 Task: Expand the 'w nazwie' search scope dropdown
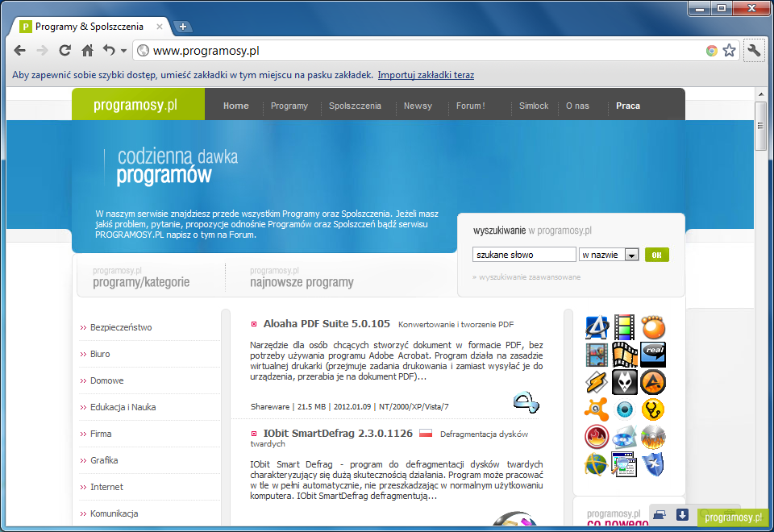(x=610, y=255)
